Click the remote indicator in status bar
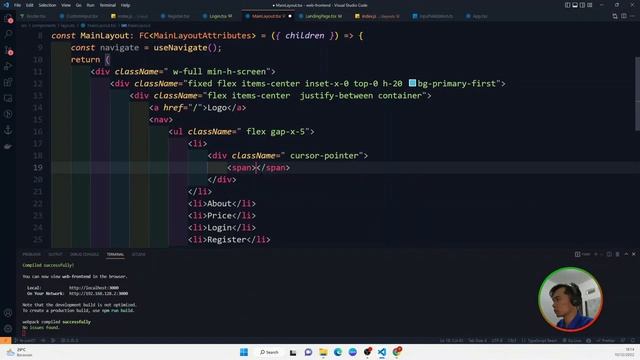The height and width of the screenshot is (360, 640). (x=5, y=340)
